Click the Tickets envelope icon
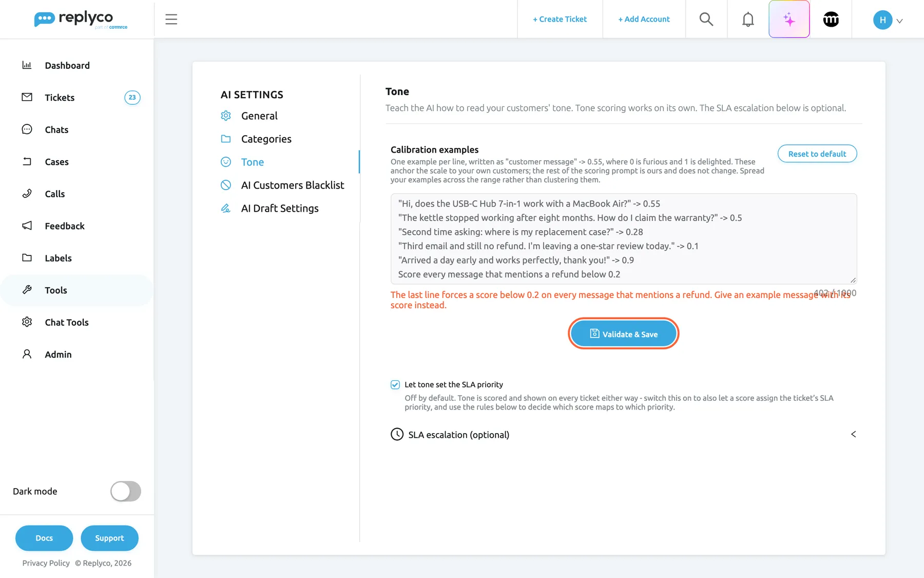The width and height of the screenshot is (924, 578). click(27, 97)
